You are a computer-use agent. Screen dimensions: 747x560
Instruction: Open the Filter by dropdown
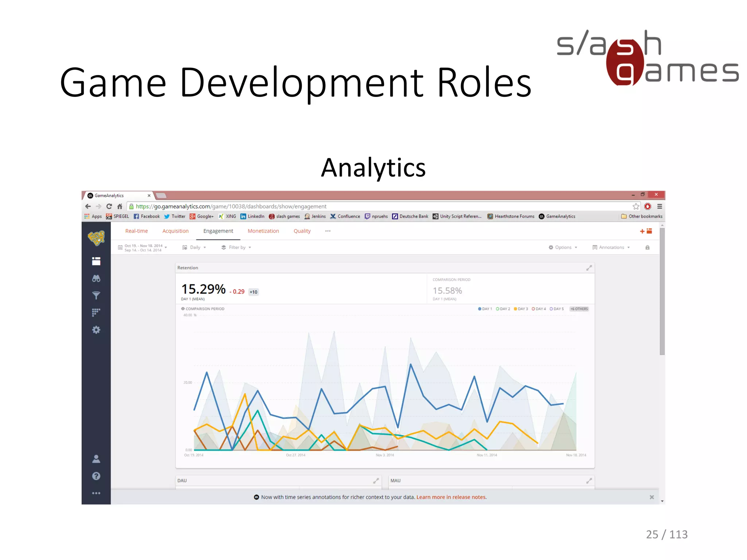236,248
